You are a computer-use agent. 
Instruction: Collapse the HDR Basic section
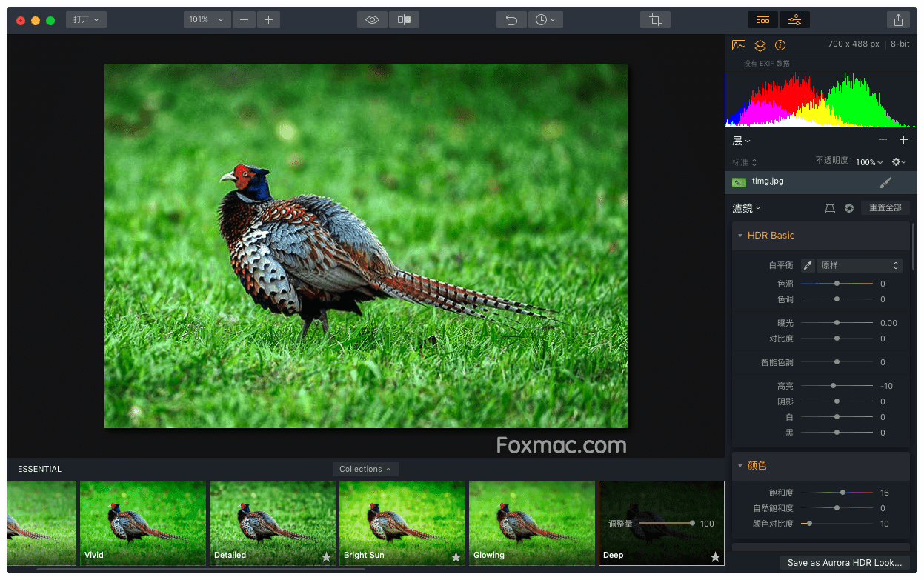[x=740, y=236]
